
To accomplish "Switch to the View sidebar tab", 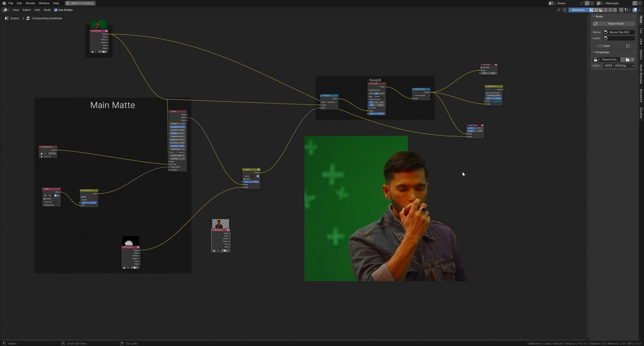I will click(x=641, y=42).
